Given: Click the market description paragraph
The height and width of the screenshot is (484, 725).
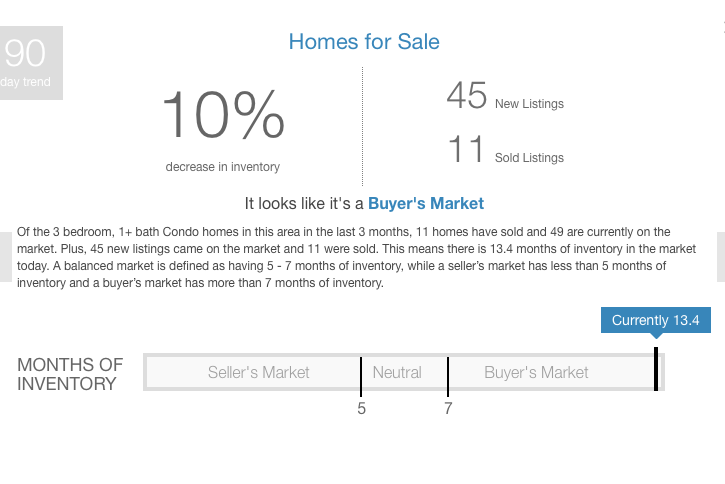Looking at the screenshot, I should [356, 257].
